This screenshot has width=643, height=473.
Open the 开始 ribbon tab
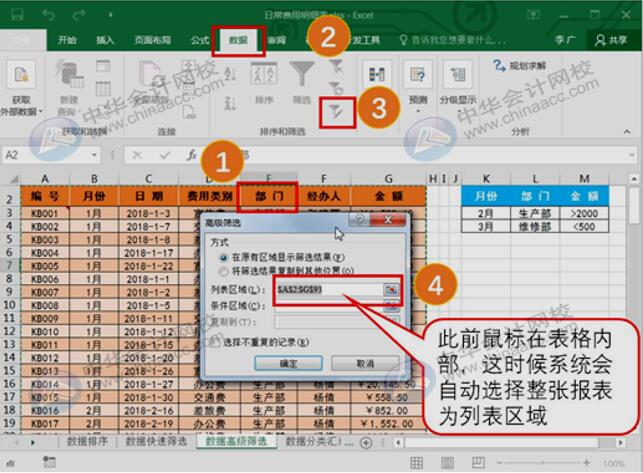pyautogui.click(x=67, y=40)
